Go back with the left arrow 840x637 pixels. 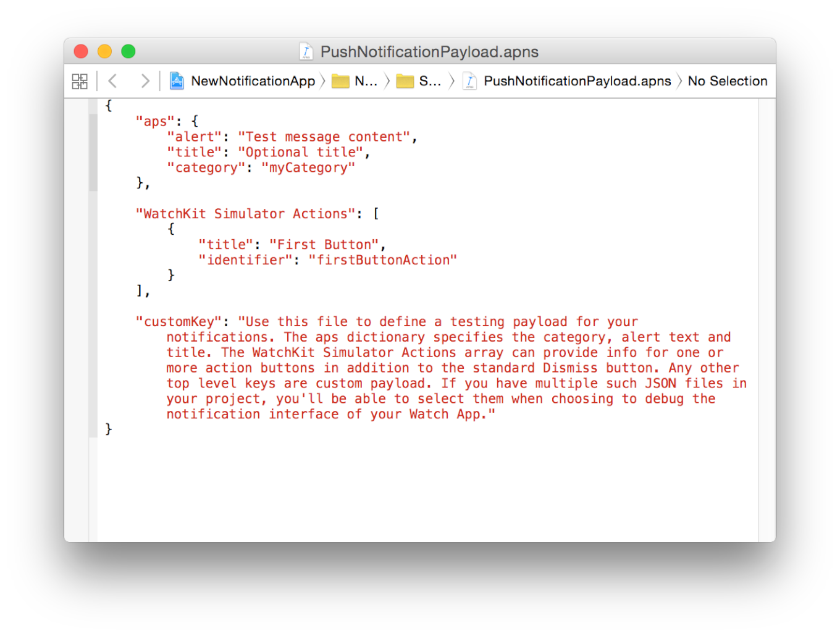click(x=112, y=81)
